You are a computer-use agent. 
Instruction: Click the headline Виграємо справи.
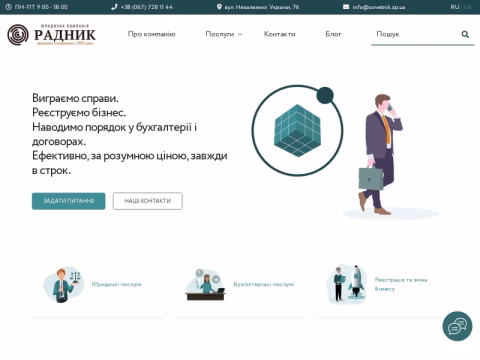(75, 98)
